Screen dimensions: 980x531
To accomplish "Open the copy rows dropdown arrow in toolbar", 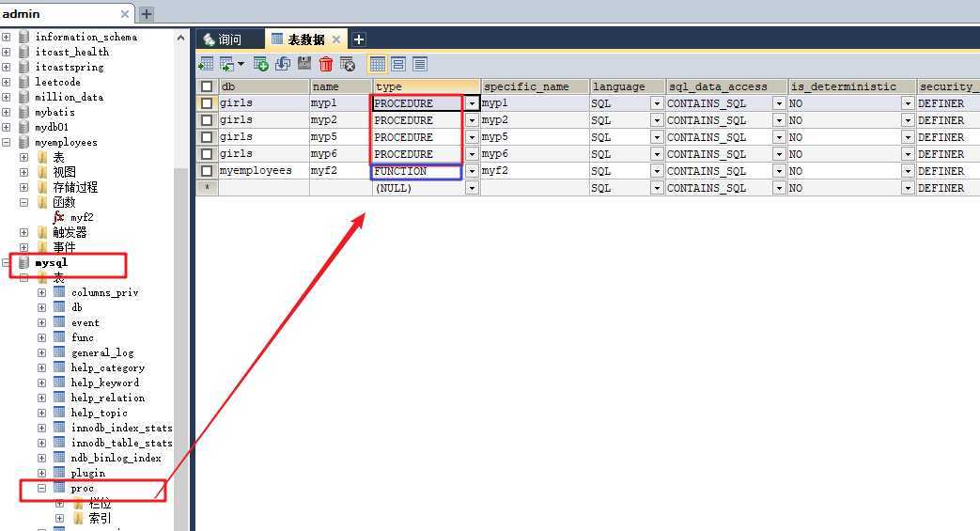I will [241, 64].
